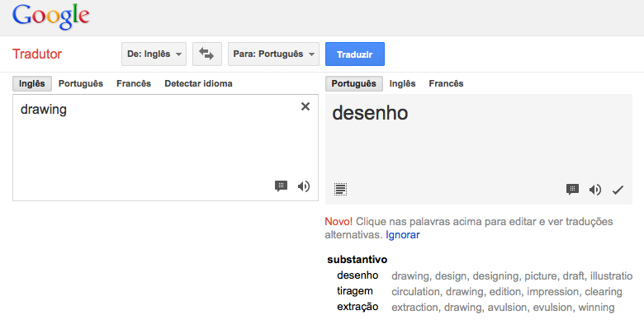This screenshot has width=644, height=320.
Task: Click the Google logo
Action: (51, 16)
